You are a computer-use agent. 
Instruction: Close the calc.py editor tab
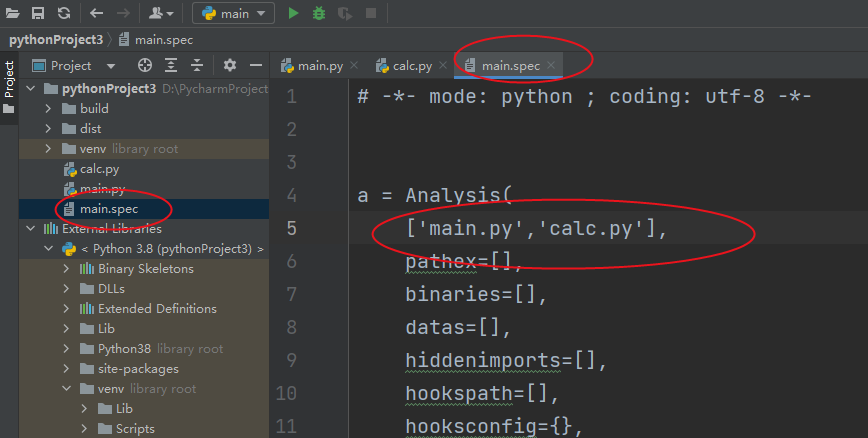point(443,65)
